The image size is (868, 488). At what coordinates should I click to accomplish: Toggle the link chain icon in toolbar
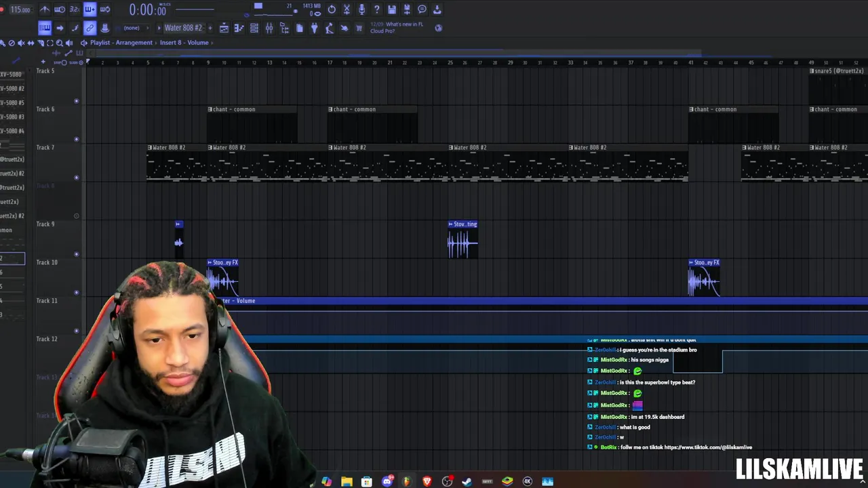click(x=90, y=28)
